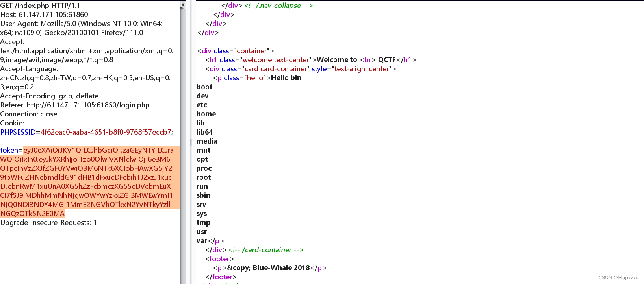644x284 pixels.
Task: Click the 'mnt' directory entry
Action: click(203, 150)
